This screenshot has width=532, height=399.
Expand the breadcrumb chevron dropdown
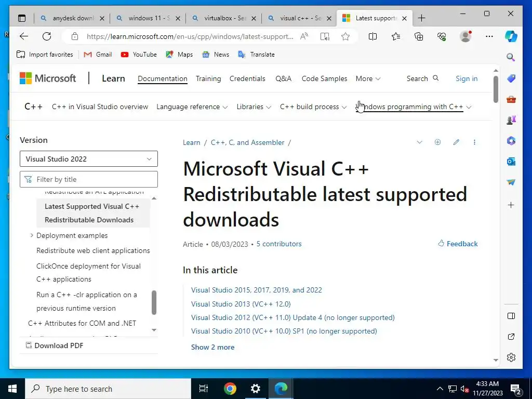point(419,142)
